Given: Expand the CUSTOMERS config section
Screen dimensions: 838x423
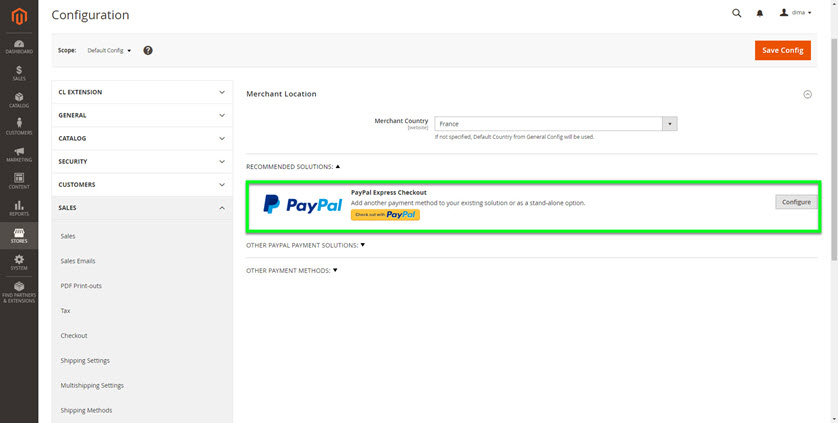Looking at the screenshot, I should [x=142, y=184].
